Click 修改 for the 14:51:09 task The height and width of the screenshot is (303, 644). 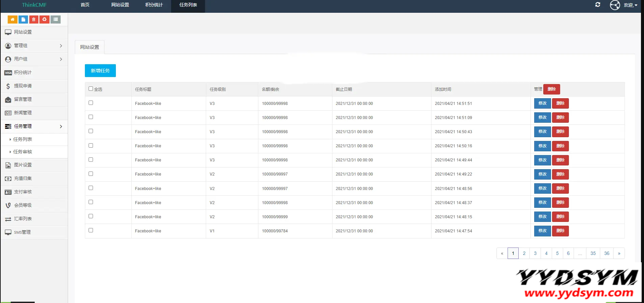pos(542,117)
